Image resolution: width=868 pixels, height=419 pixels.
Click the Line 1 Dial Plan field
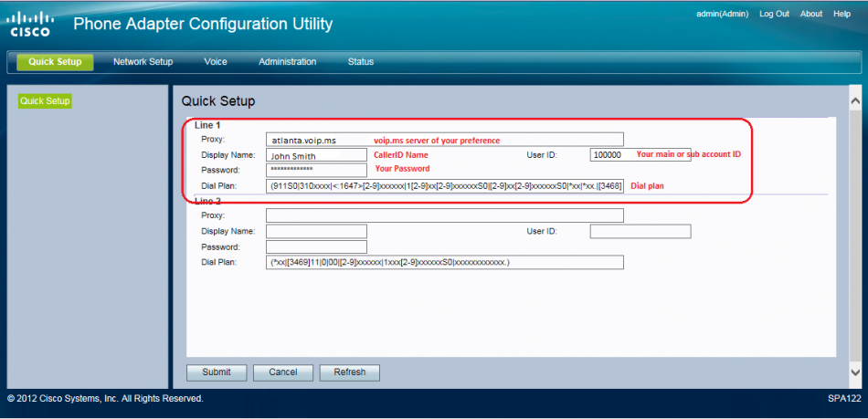click(x=445, y=186)
